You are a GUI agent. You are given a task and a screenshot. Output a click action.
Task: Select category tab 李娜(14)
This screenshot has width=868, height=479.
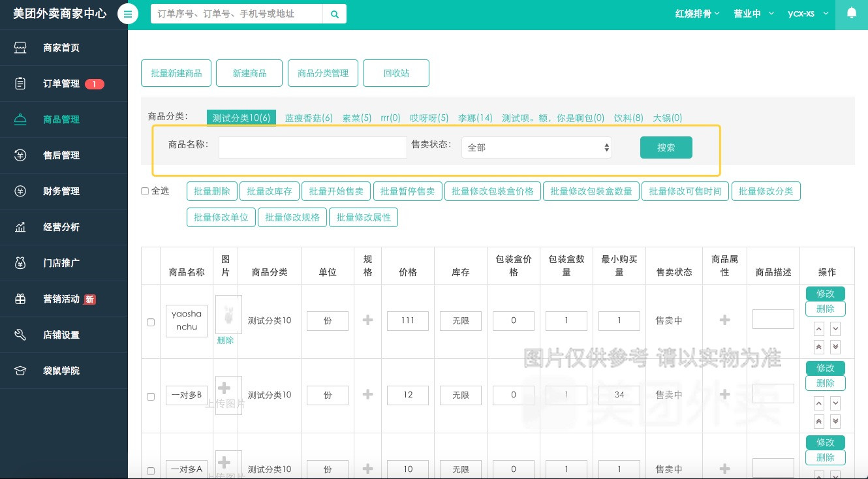point(475,118)
